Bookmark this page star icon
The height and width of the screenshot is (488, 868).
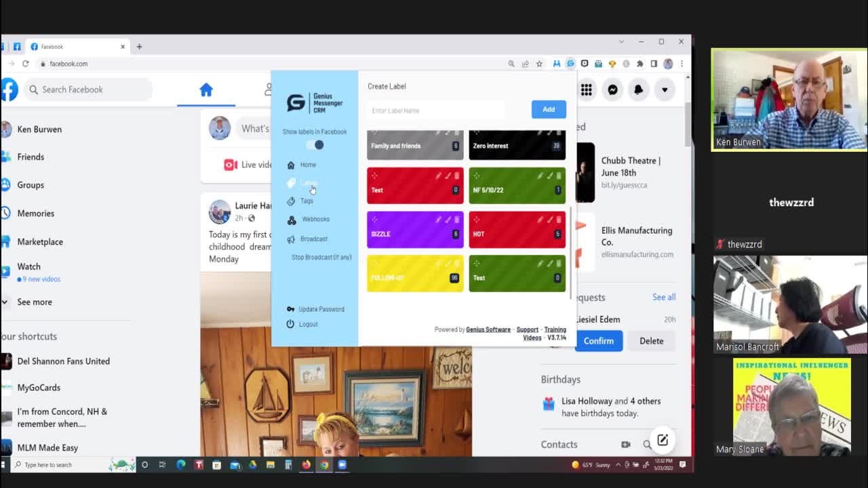pos(539,64)
